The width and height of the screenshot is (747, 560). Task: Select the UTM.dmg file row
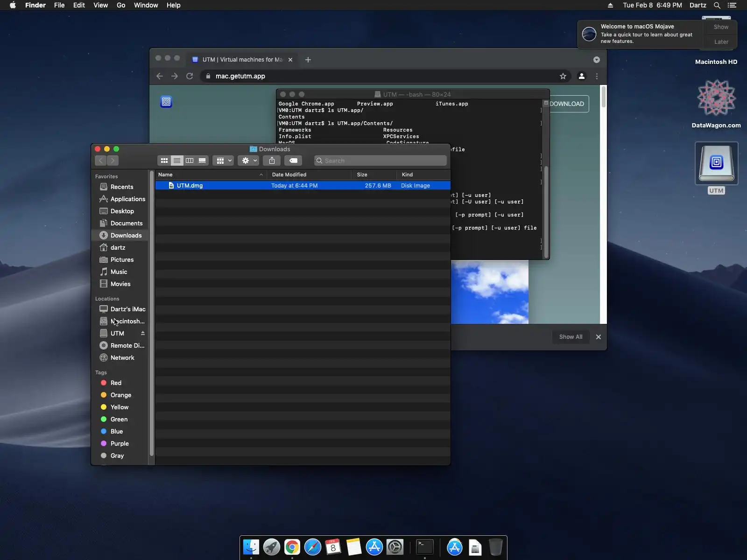(x=303, y=186)
